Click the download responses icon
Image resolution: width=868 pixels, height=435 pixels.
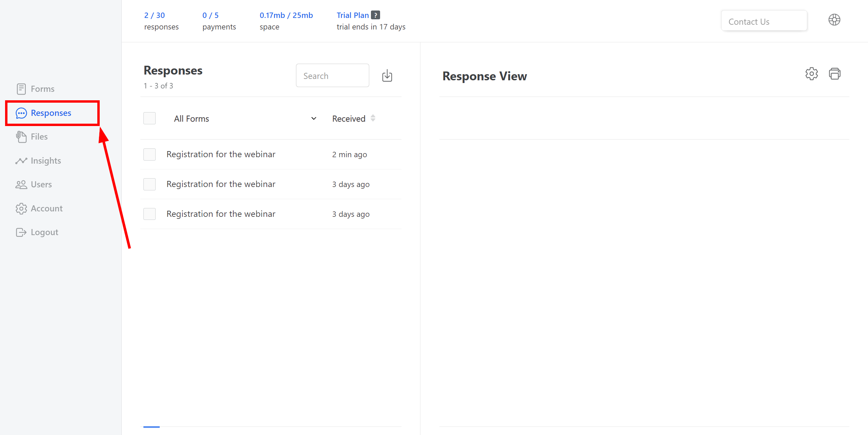[x=388, y=76]
